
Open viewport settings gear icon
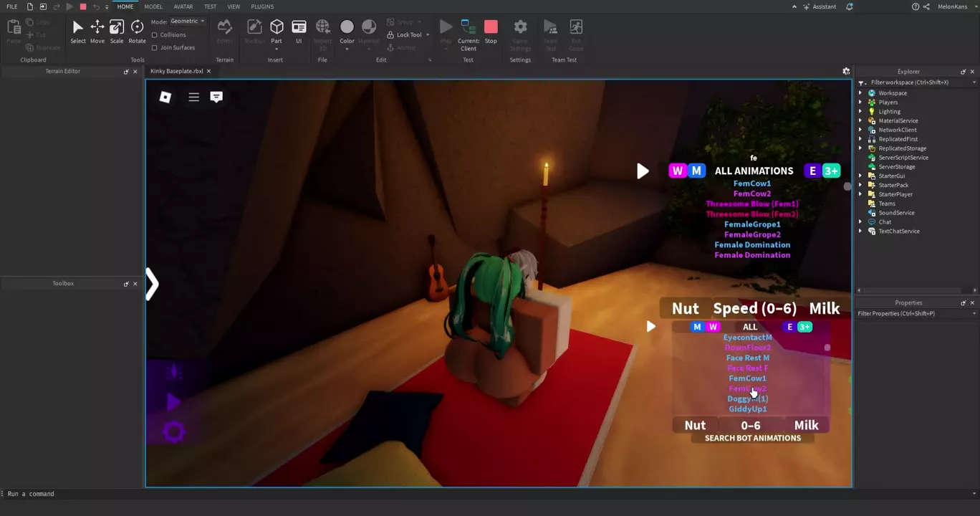(846, 71)
